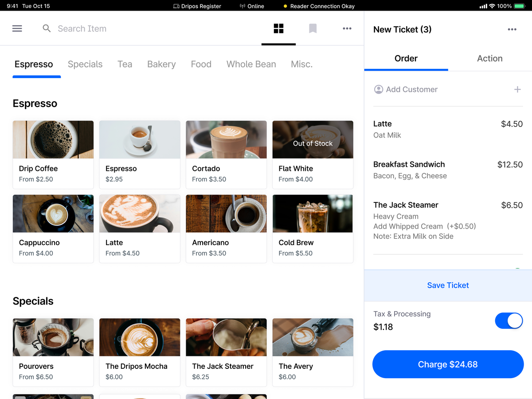532x399 pixels.
Task: Save the current ticket
Action: [x=448, y=285]
